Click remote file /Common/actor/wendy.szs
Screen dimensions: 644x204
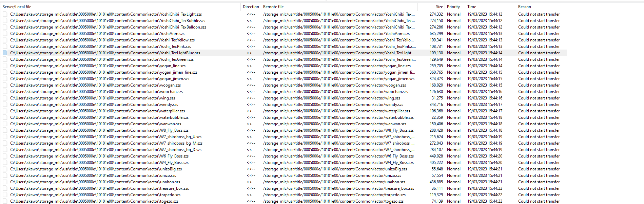click(x=333, y=105)
